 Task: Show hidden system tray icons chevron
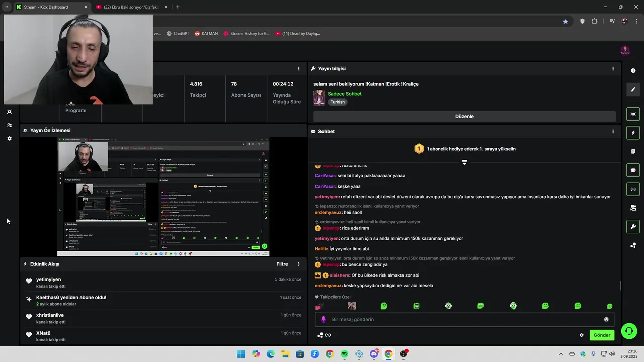(x=561, y=354)
